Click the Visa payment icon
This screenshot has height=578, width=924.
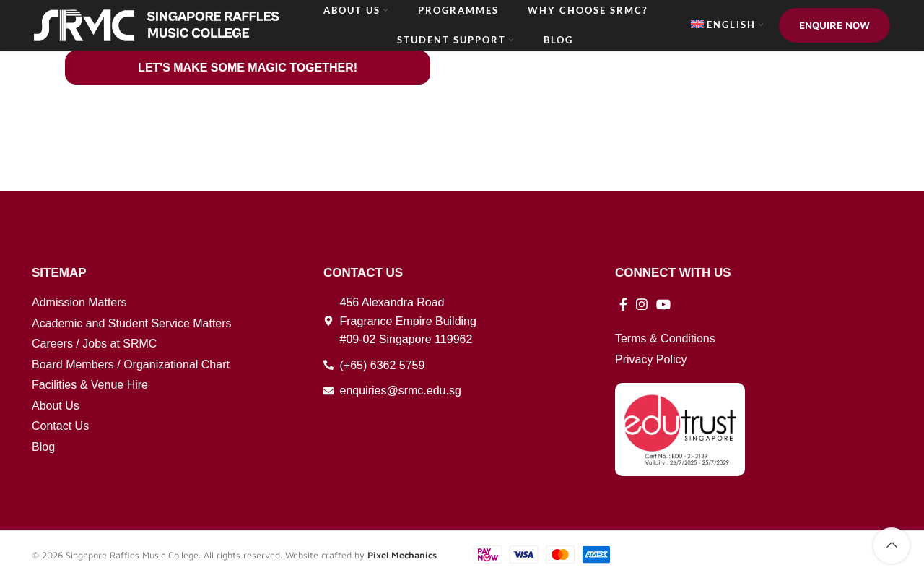click(524, 554)
